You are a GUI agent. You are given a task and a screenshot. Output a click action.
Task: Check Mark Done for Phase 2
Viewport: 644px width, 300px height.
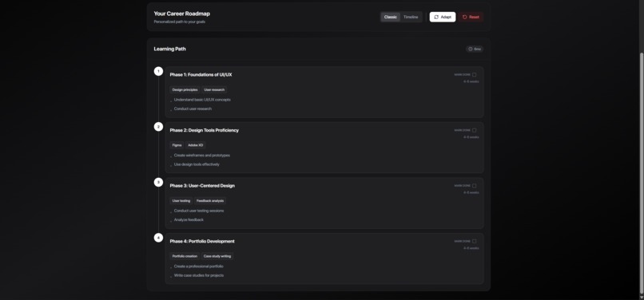[x=474, y=130]
